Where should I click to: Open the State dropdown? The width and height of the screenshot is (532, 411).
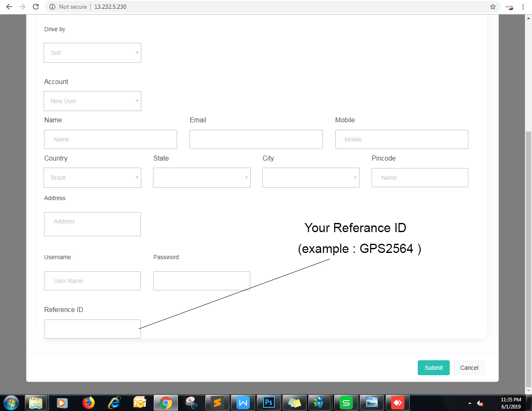tap(202, 178)
